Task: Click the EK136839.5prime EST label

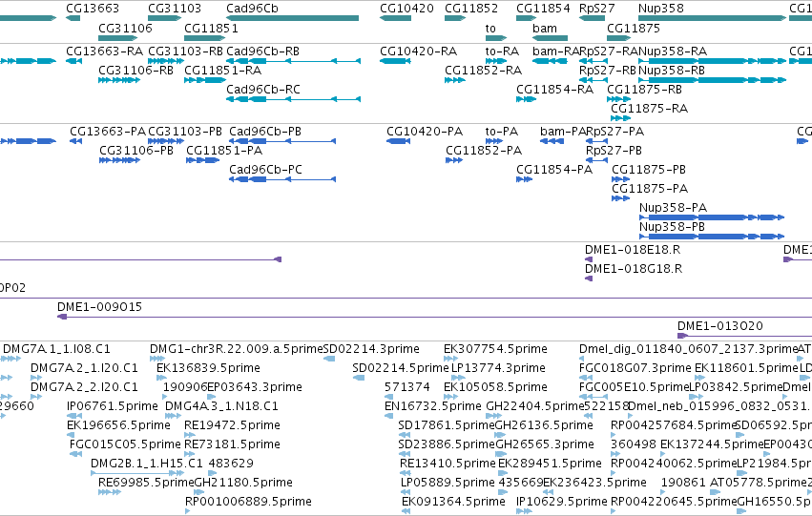Action: [x=208, y=368]
